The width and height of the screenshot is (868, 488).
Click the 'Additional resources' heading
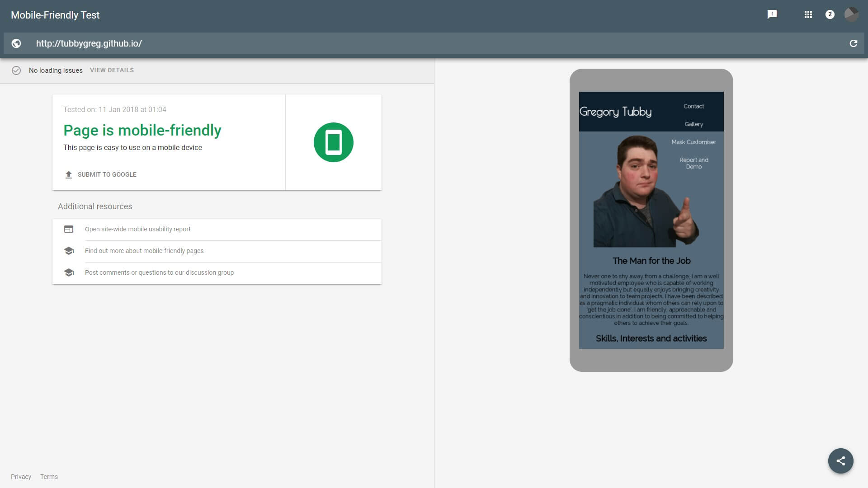point(95,206)
